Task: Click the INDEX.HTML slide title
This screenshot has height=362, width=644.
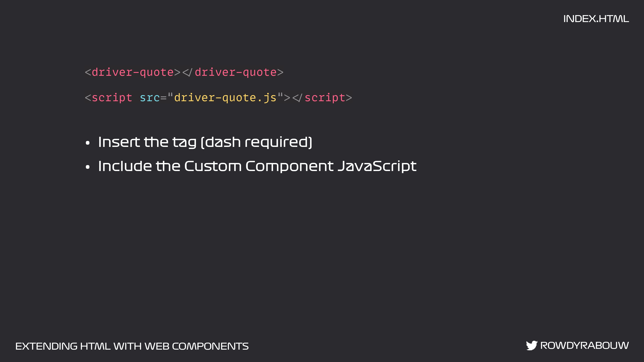Action: tap(596, 19)
